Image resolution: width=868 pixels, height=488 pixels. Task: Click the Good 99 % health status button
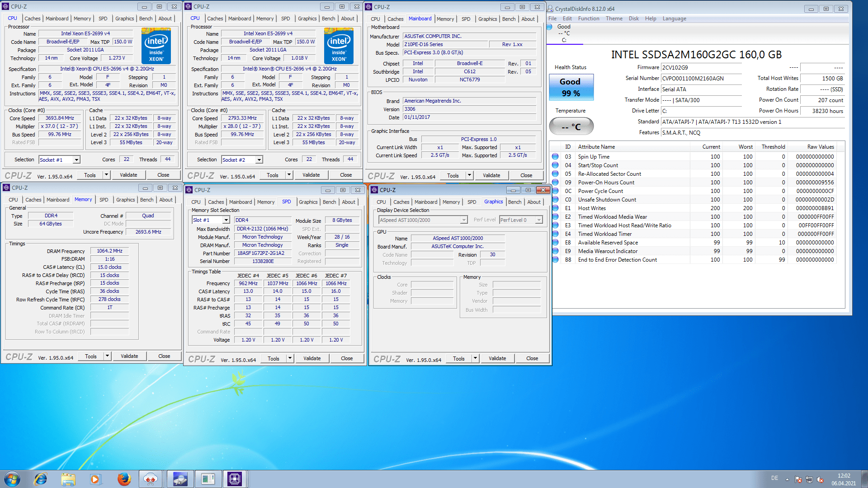pyautogui.click(x=571, y=87)
